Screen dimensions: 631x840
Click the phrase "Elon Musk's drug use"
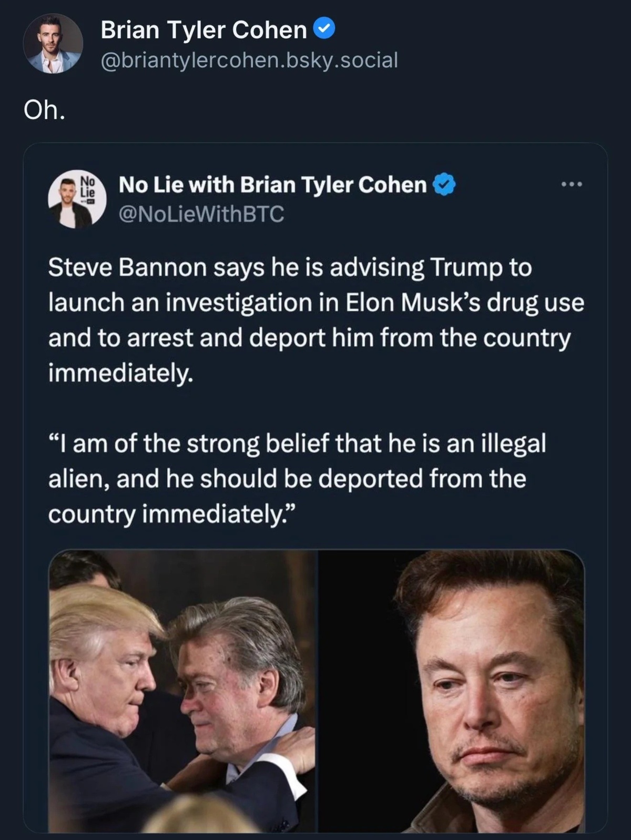(x=464, y=302)
